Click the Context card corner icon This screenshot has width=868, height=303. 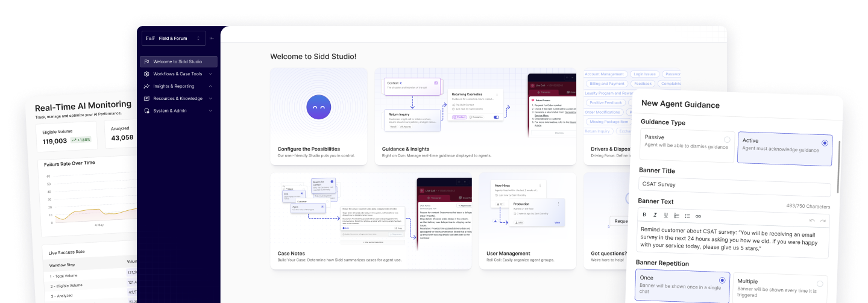(x=436, y=83)
